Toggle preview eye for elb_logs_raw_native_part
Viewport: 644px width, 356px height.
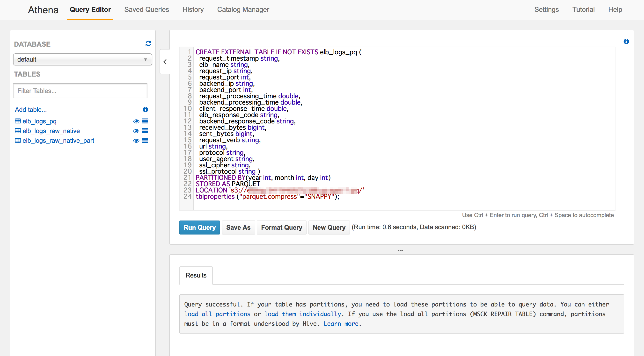(x=136, y=140)
